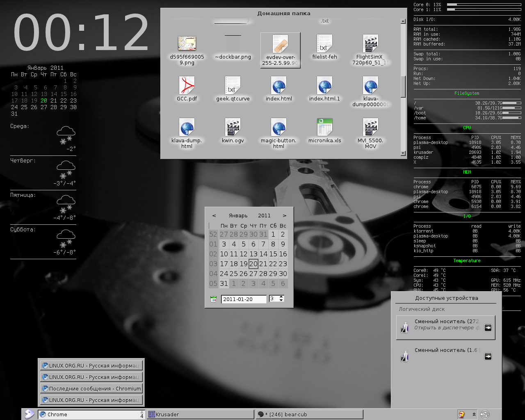Select January 14 in calendar popup
The image size is (525, 420).
coord(263,254)
